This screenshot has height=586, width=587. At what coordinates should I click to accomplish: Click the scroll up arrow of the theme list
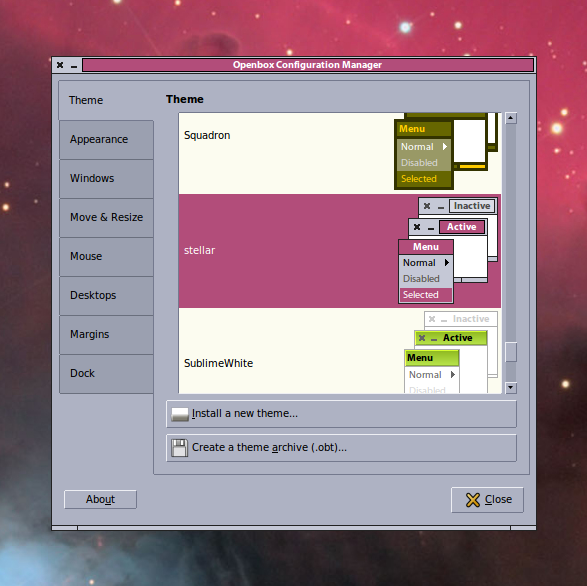[x=511, y=118]
